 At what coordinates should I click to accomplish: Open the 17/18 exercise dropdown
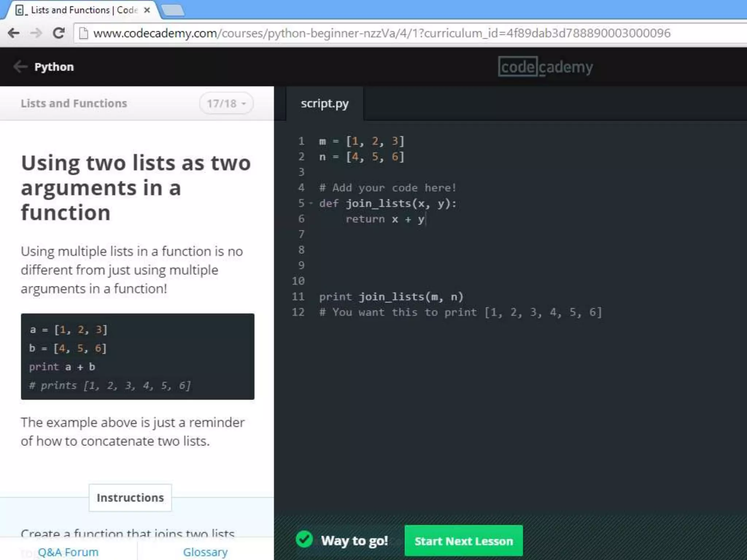(x=226, y=104)
